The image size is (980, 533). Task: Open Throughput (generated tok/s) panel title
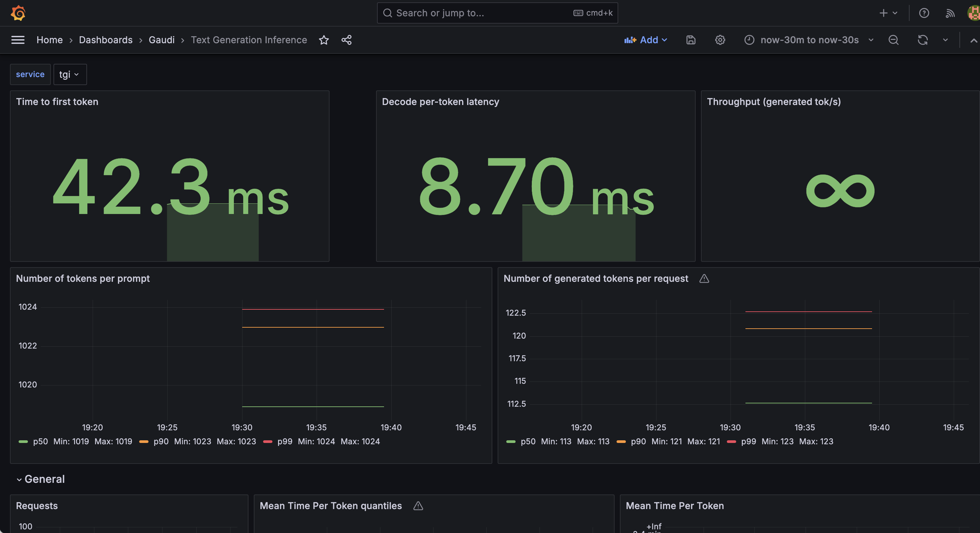(773, 102)
